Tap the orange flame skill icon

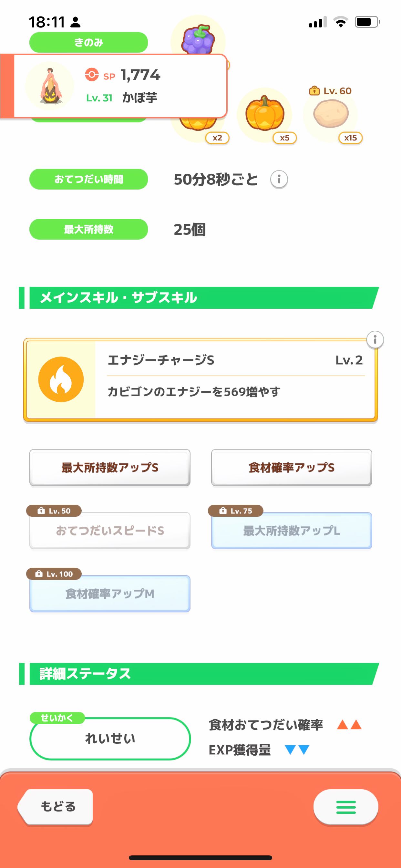61,379
